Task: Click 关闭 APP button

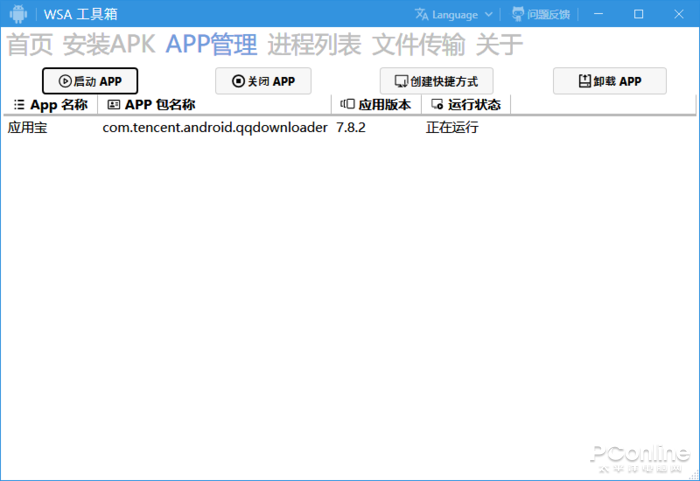Action: point(263,81)
